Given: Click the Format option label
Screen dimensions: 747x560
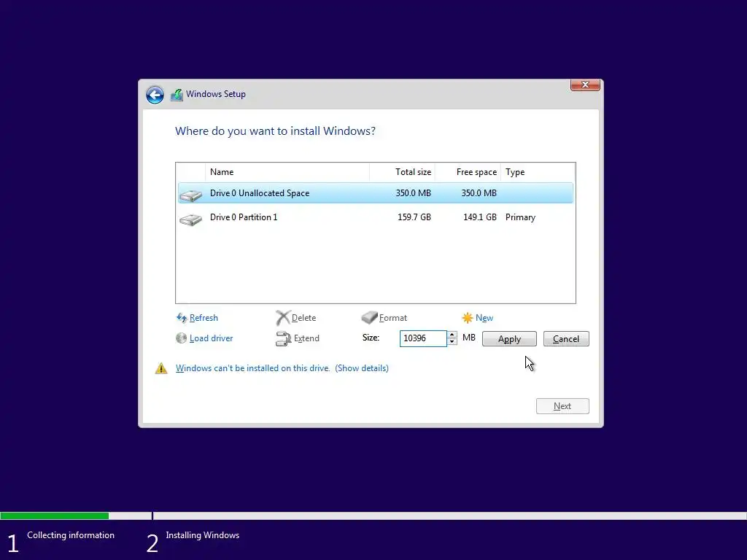Looking at the screenshot, I should point(393,318).
